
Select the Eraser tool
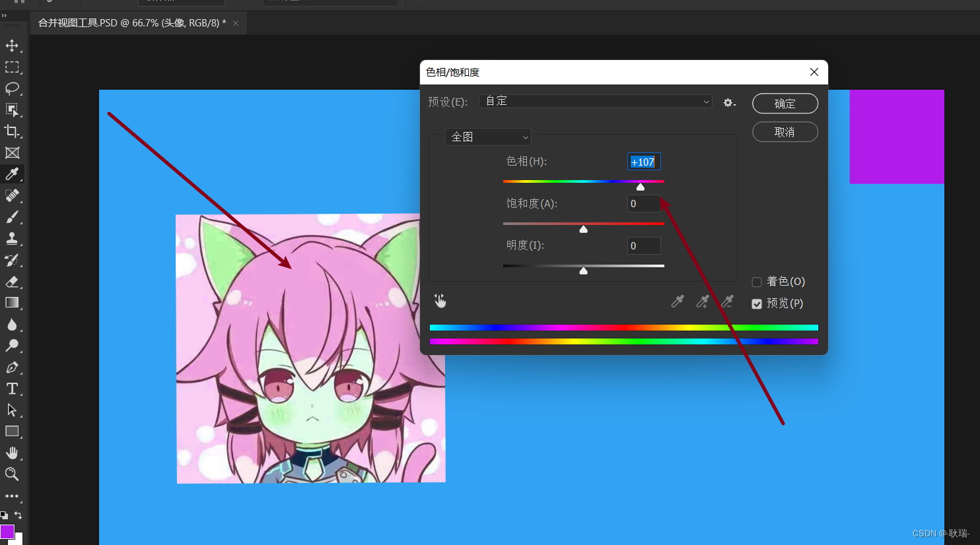click(x=13, y=282)
